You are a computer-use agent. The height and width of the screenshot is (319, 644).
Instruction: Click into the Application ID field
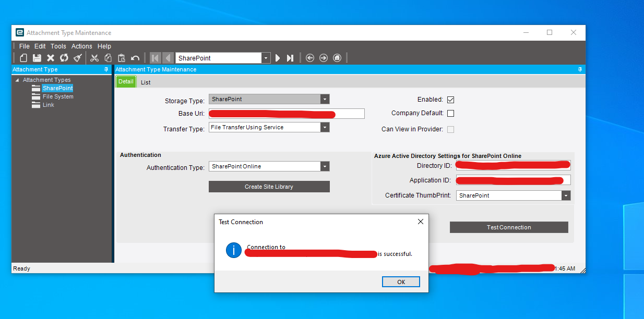(x=514, y=180)
